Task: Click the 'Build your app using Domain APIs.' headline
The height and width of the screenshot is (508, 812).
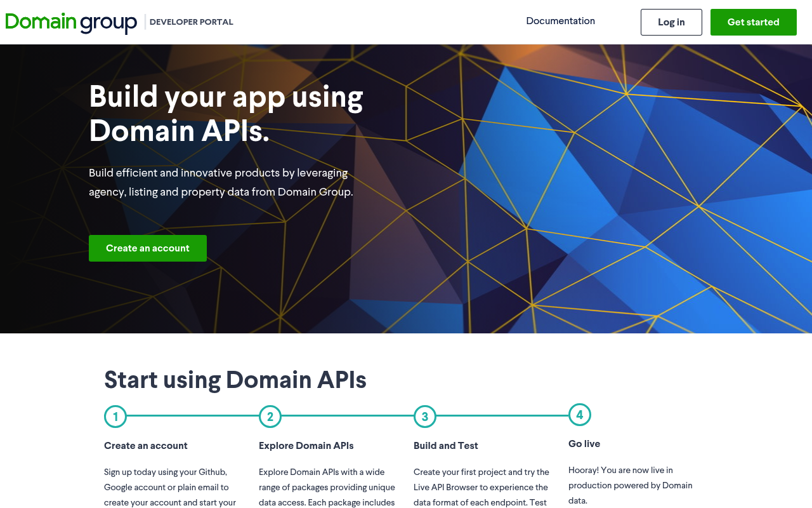Action: tap(226, 113)
